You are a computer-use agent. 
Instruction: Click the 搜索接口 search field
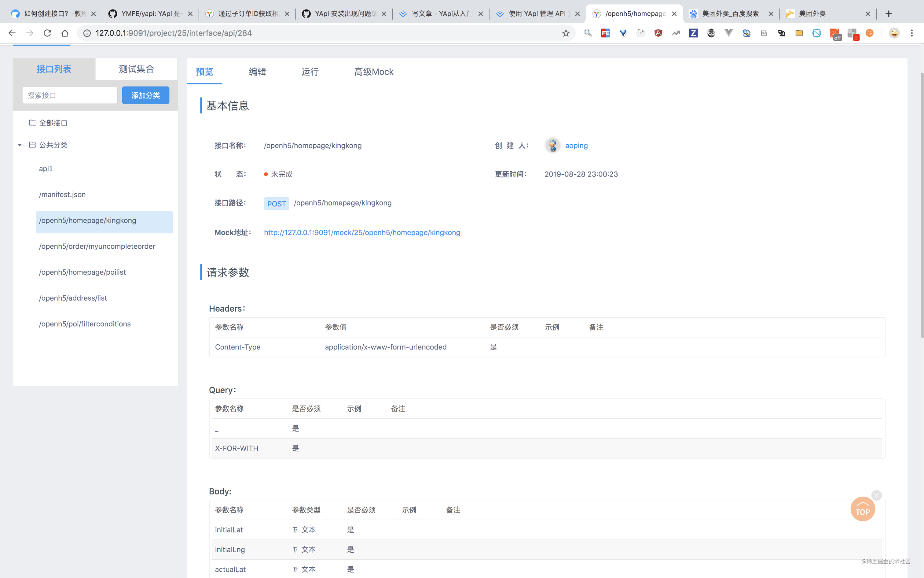[70, 95]
